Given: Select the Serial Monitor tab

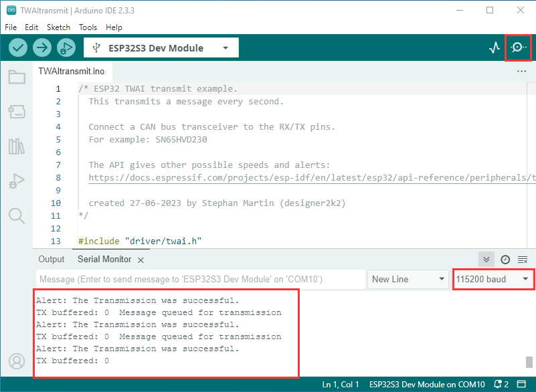Looking at the screenshot, I should pos(104,260).
